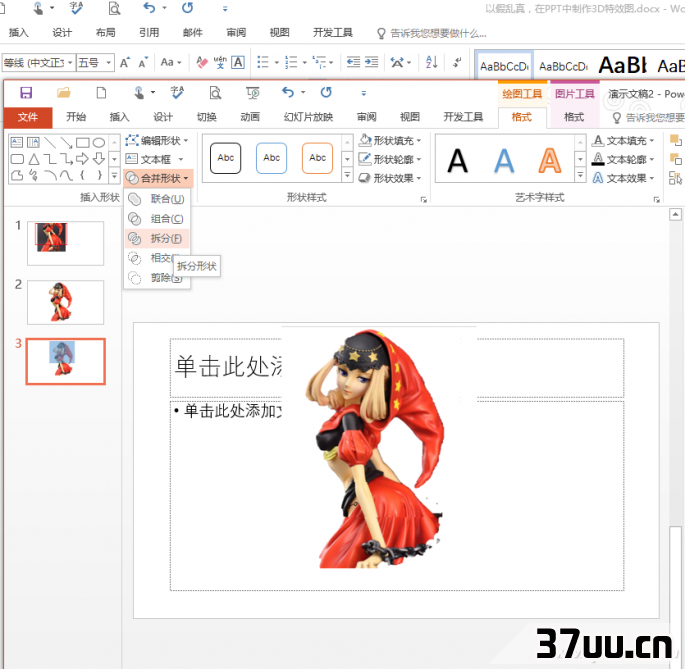Open the File tab in PowerPoint

pyautogui.click(x=28, y=117)
